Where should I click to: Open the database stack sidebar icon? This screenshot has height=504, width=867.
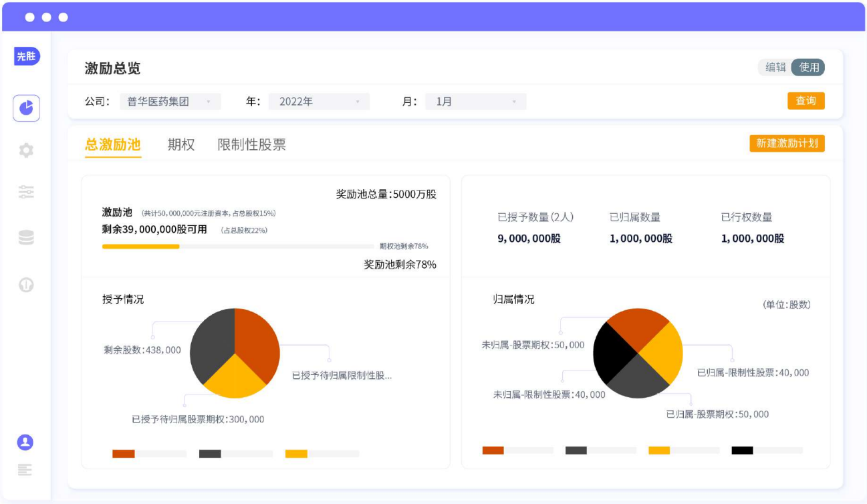(26, 237)
